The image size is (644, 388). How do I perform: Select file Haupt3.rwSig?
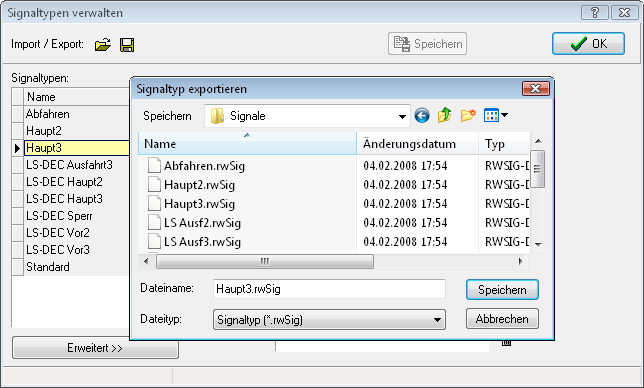(x=199, y=204)
